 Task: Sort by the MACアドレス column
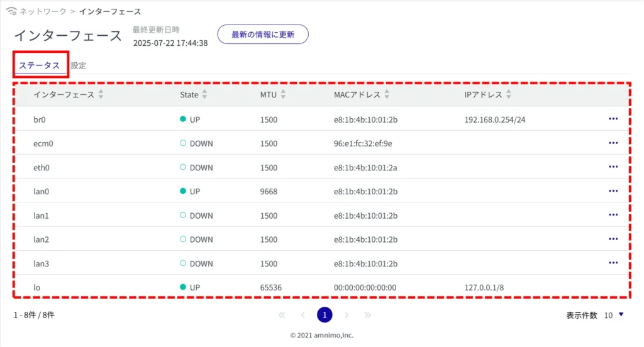[x=386, y=95]
